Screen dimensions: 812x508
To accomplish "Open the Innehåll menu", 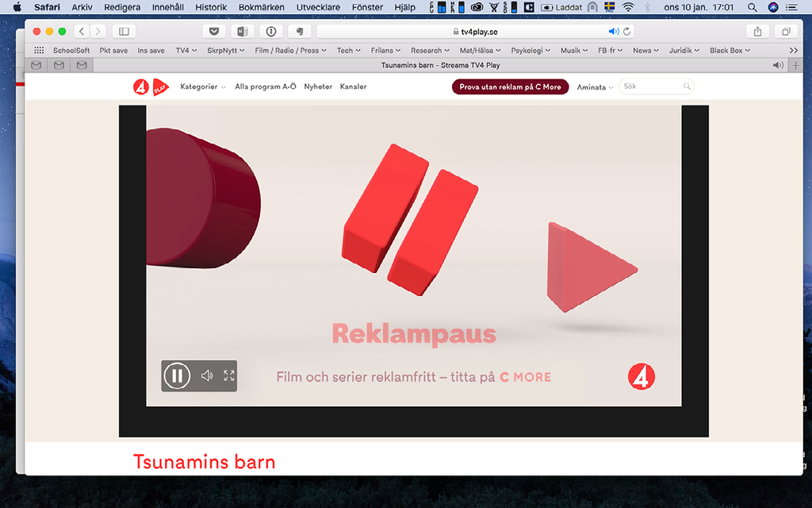I will click(168, 7).
